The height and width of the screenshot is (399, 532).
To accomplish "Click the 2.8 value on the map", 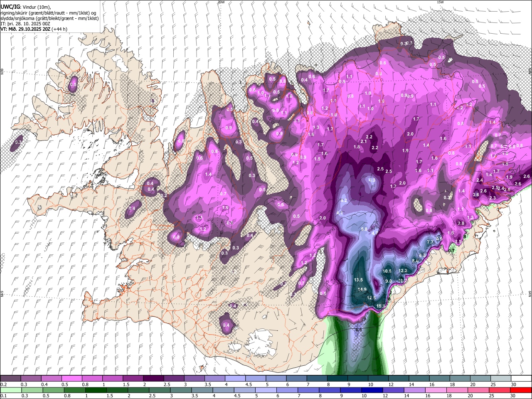I will (x=461, y=224).
